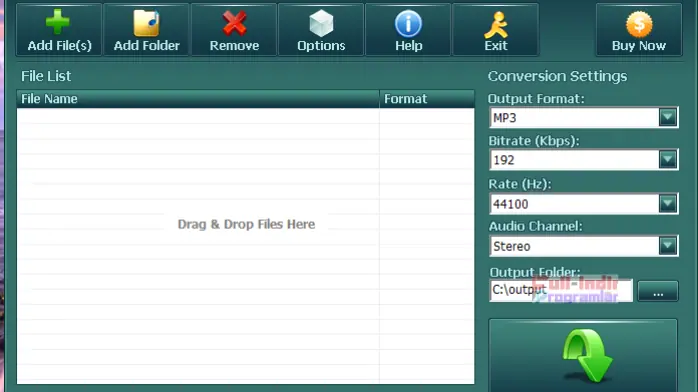Click the C:\output folder path field
Screen dimensions: 698x392
click(561, 291)
